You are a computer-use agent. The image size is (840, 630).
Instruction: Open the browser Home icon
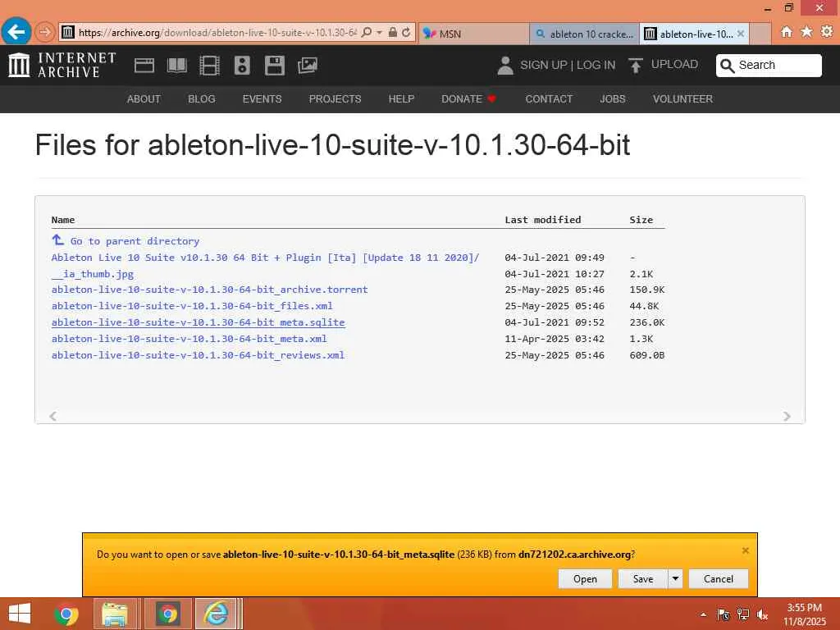[787, 32]
